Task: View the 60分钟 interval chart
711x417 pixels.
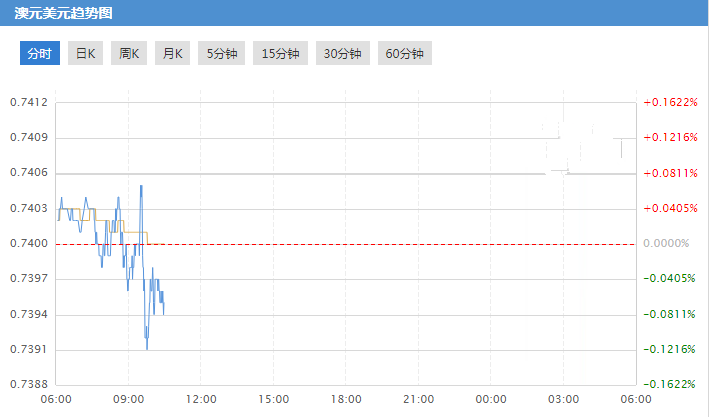Action: tap(404, 54)
